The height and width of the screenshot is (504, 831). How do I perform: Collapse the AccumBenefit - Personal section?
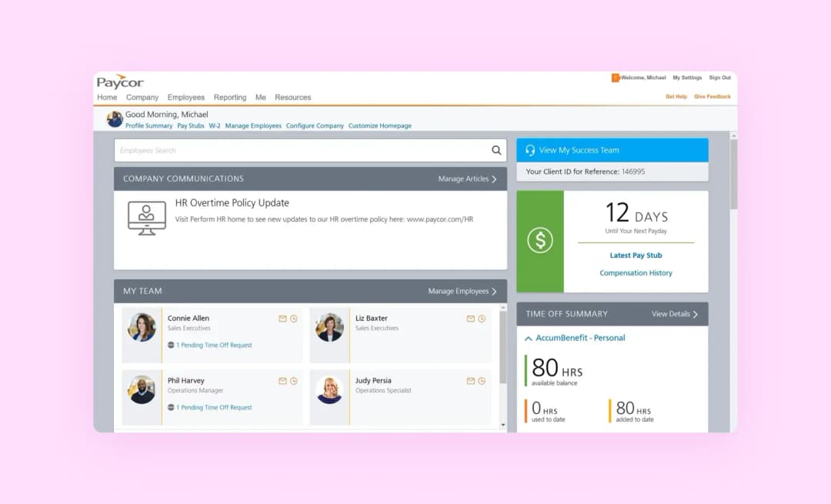click(x=529, y=338)
